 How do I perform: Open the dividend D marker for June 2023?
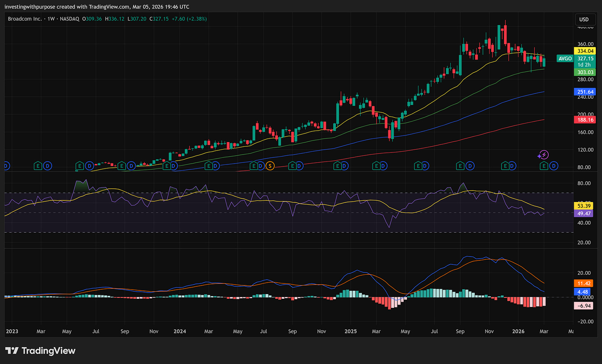(89, 166)
